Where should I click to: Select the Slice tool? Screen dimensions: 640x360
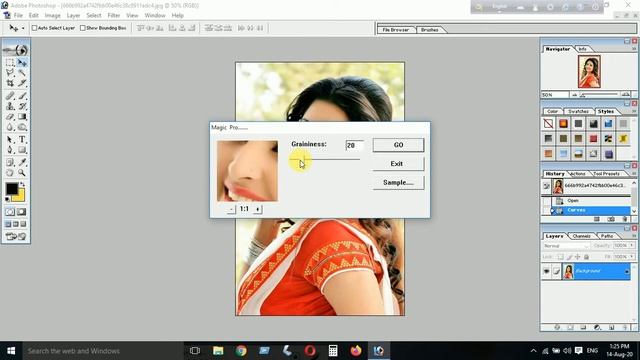pyautogui.click(x=22, y=83)
